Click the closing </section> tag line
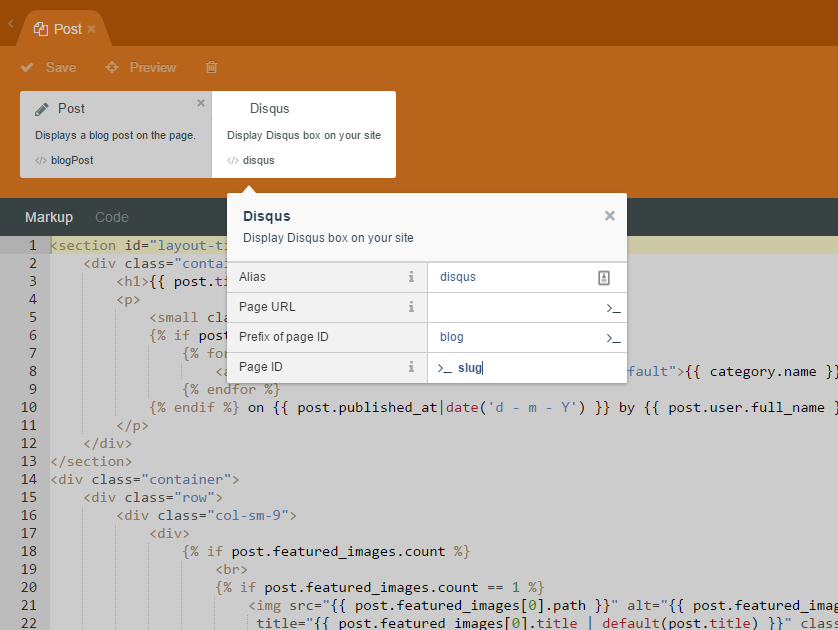The image size is (838, 630). pos(91,461)
